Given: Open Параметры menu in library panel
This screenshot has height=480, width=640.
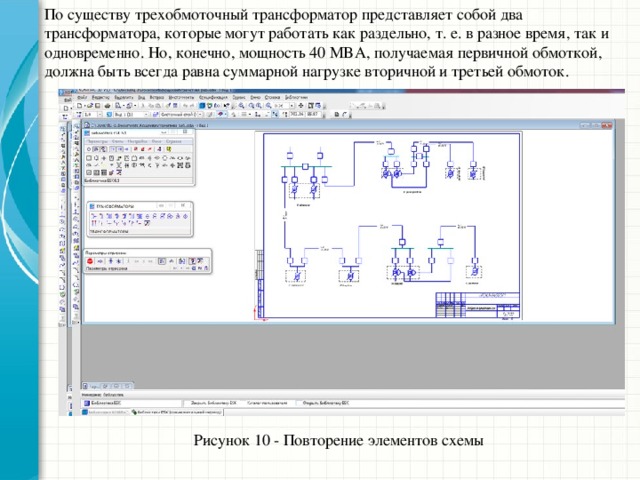Looking at the screenshot, I should click(x=98, y=142).
